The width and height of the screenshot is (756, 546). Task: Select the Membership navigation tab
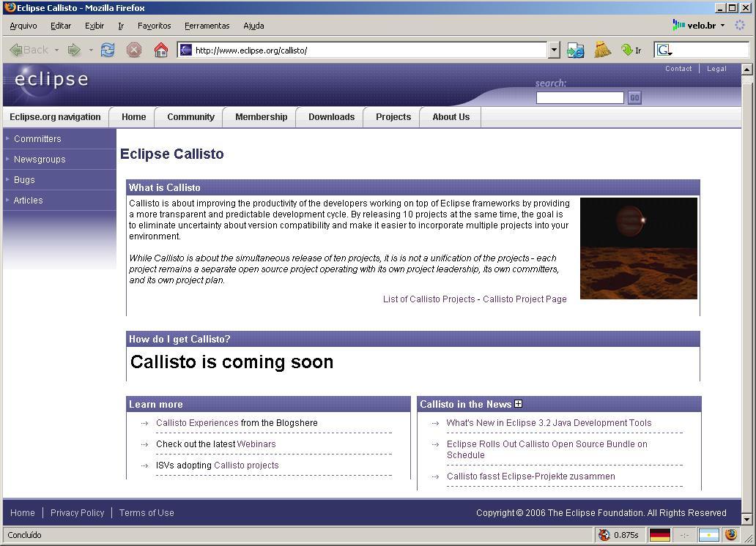pos(261,117)
